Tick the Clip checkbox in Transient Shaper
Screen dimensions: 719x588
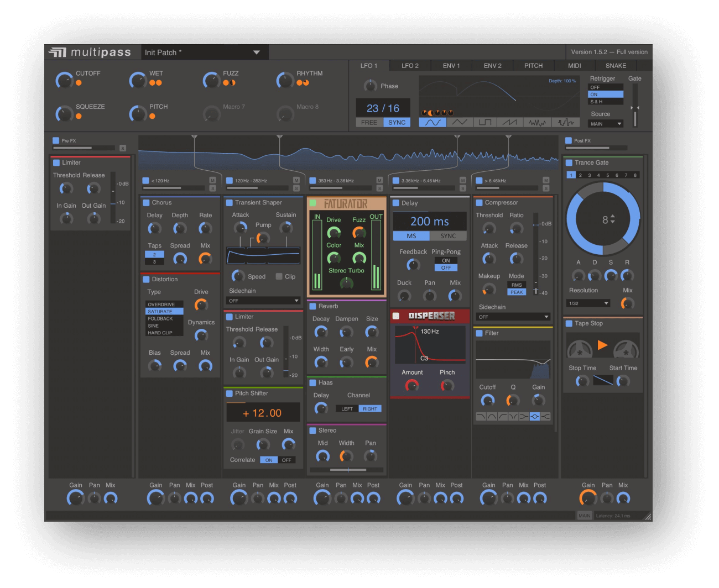pyautogui.click(x=279, y=276)
